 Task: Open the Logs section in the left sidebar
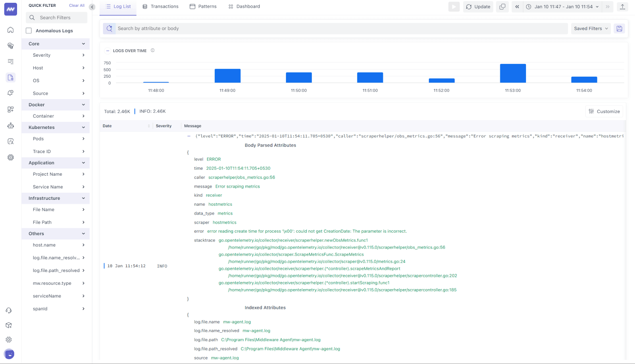[10, 77]
